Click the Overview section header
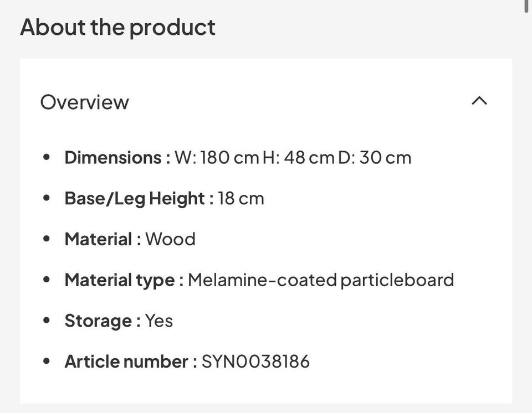 click(85, 102)
